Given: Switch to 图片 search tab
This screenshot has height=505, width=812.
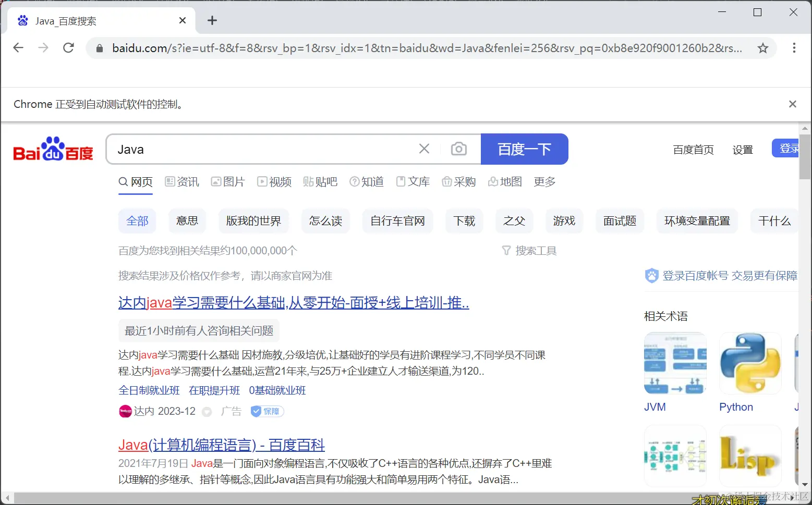Looking at the screenshot, I should (x=228, y=182).
